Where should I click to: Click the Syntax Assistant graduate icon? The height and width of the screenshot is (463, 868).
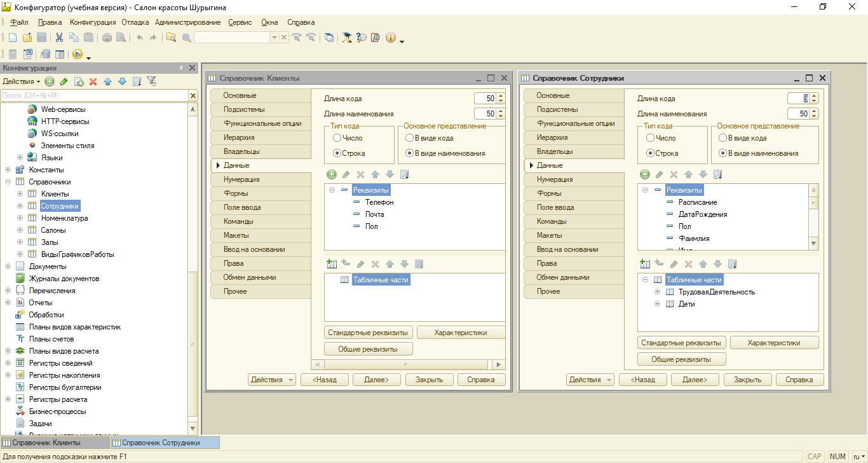pyautogui.click(x=346, y=38)
